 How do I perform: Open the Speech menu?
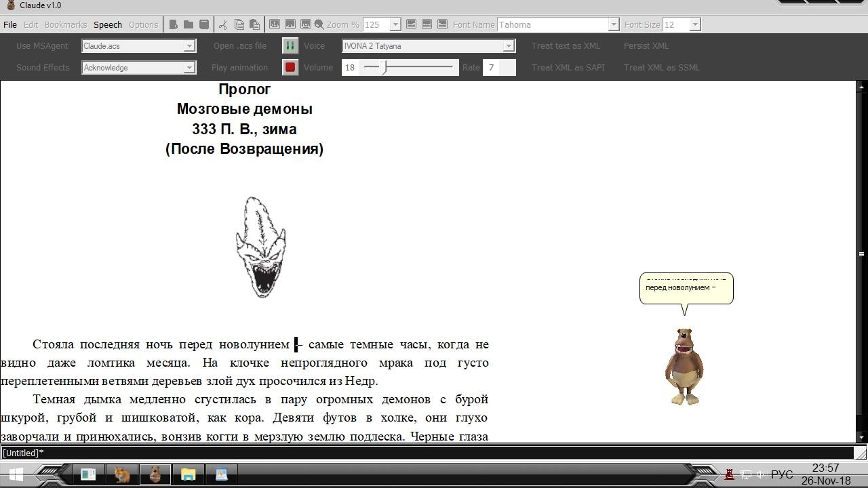pos(108,24)
